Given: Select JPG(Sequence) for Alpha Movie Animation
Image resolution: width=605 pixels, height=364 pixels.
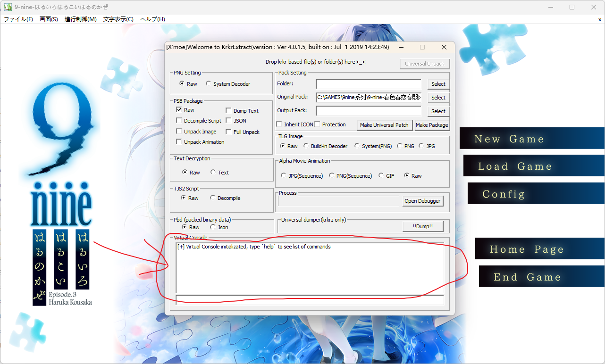Looking at the screenshot, I should point(302,176).
